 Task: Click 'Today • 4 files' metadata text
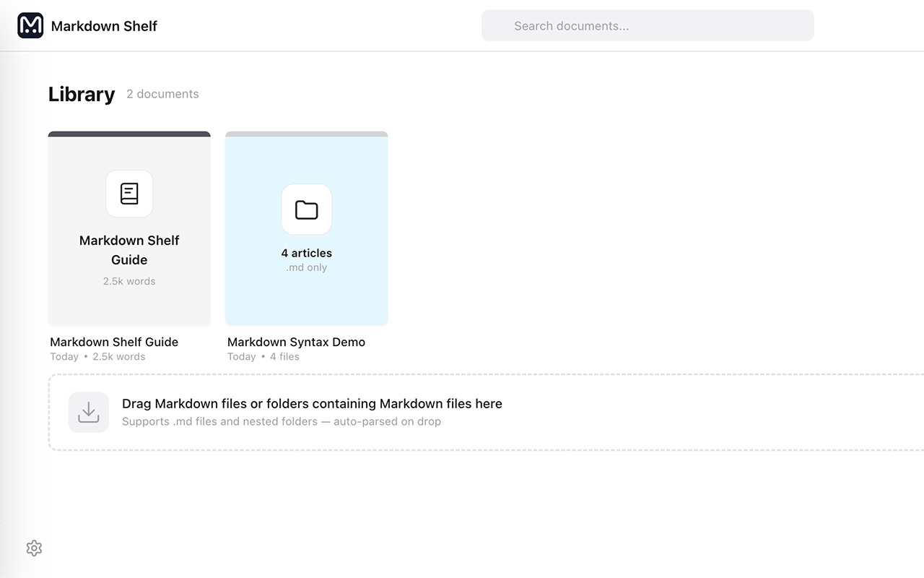pos(263,357)
